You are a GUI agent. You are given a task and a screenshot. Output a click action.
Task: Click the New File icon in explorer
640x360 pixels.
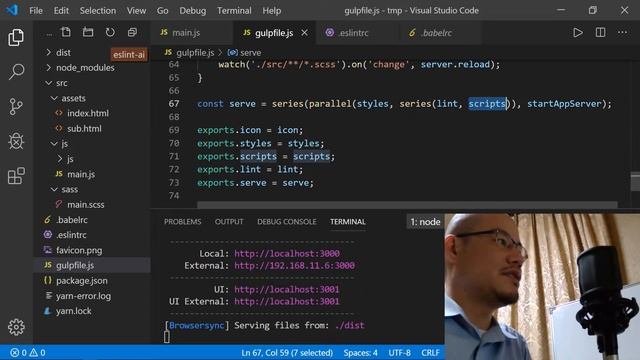pos(66,32)
